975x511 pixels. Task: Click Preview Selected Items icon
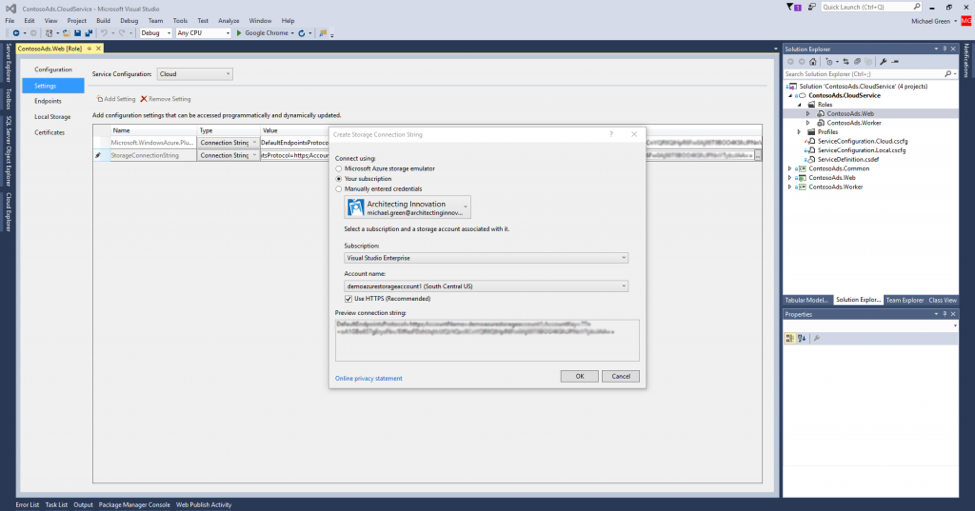click(x=895, y=62)
